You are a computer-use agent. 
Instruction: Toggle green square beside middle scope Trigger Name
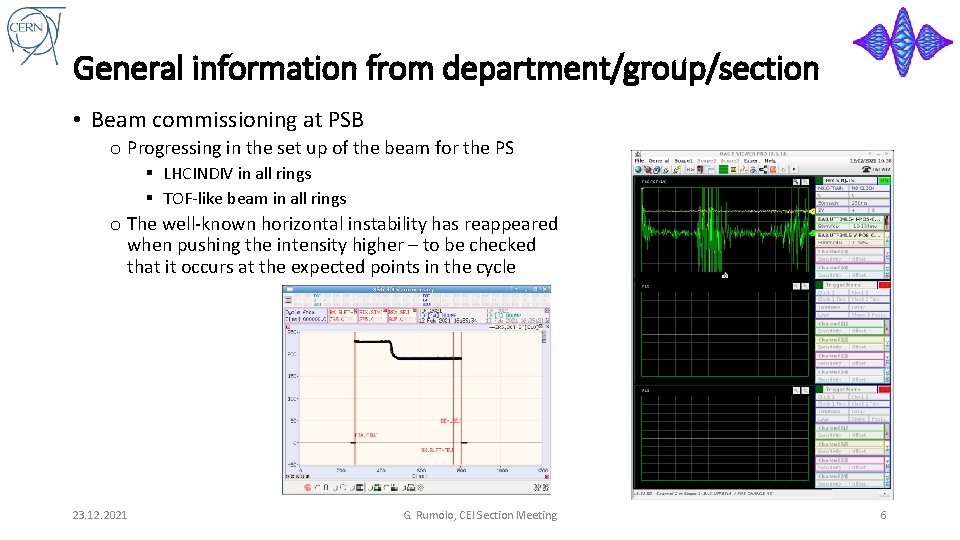click(x=819, y=285)
